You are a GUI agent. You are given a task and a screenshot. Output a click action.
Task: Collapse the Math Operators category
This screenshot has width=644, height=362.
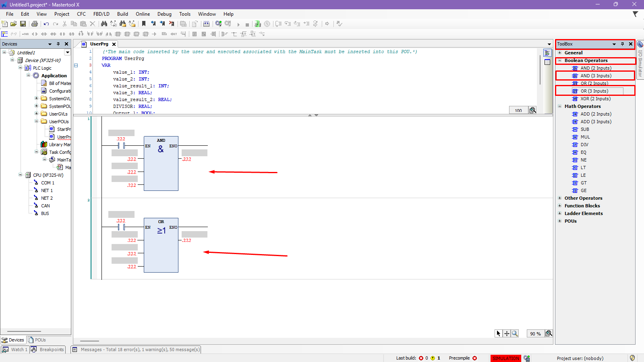point(560,106)
